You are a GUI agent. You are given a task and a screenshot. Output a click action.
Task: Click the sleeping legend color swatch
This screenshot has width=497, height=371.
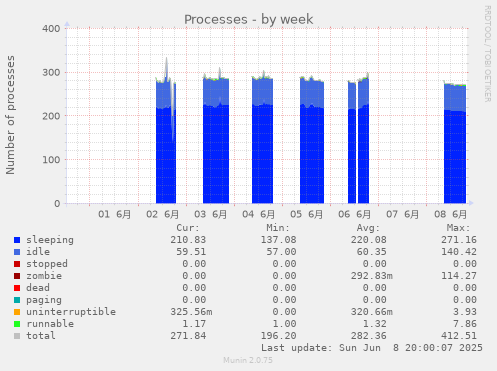(17, 240)
